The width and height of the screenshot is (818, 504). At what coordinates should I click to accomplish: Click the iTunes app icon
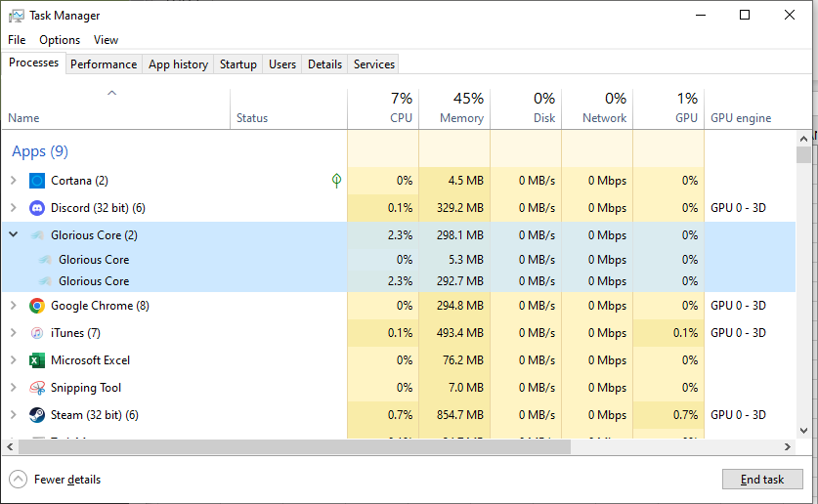point(37,332)
